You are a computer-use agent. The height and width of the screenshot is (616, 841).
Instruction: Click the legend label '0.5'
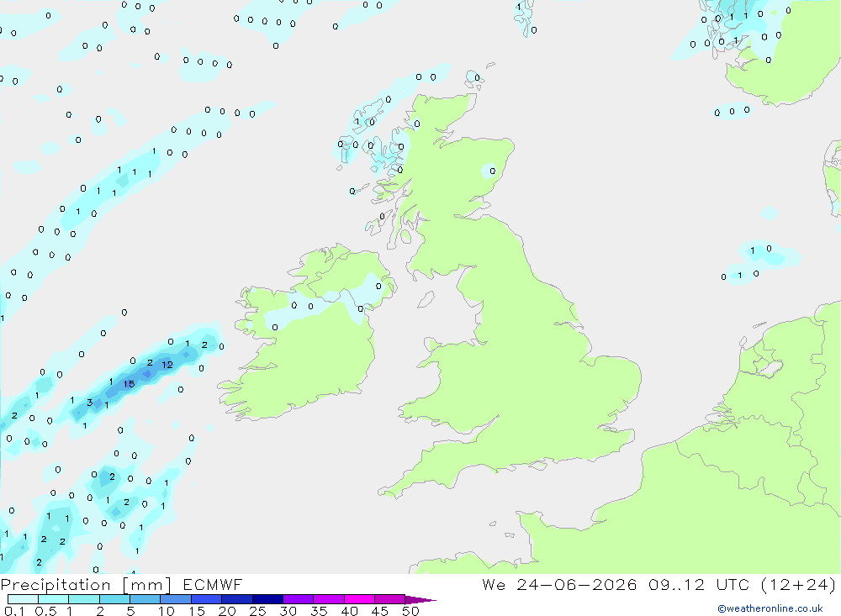(45, 611)
